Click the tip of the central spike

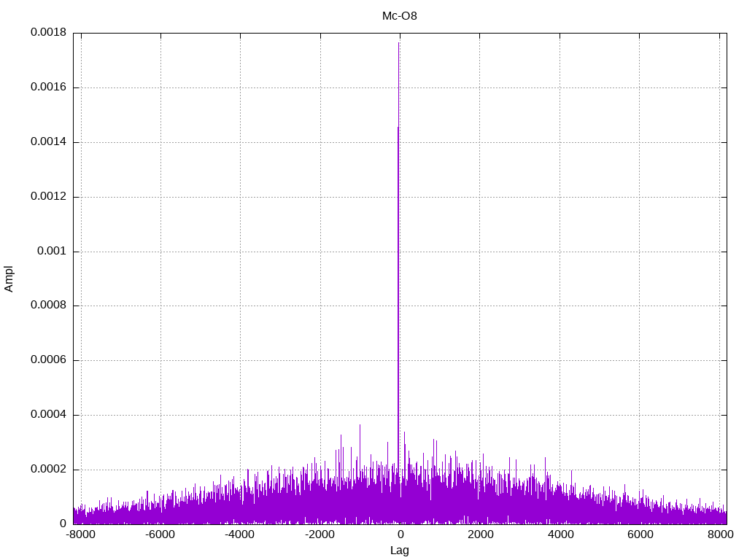point(399,43)
